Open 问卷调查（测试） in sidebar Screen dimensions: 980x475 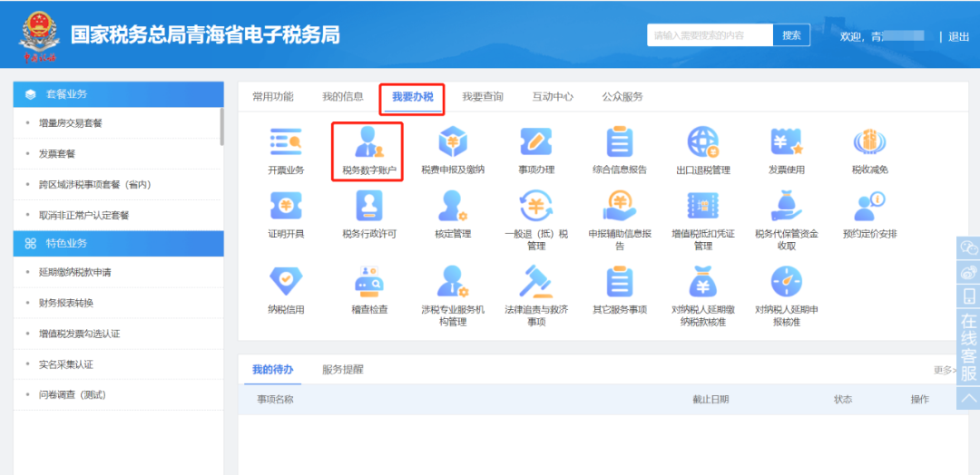click(x=73, y=395)
